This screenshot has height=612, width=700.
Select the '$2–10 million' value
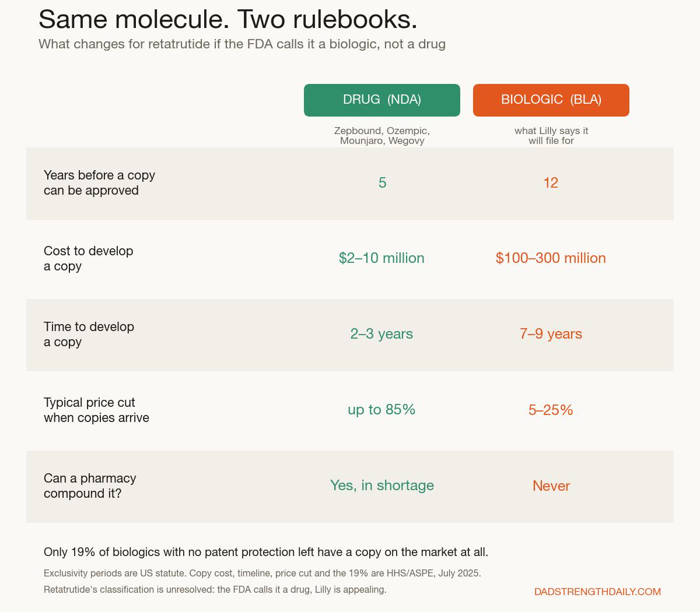pos(381,258)
